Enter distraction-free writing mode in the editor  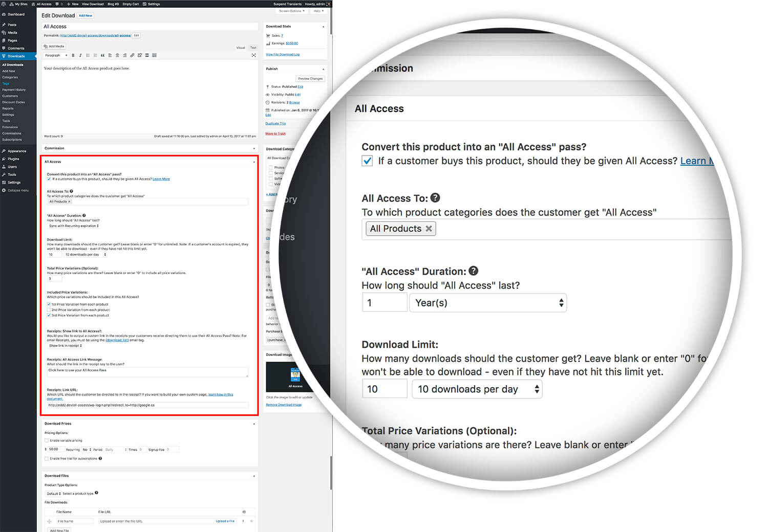[253, 55]
